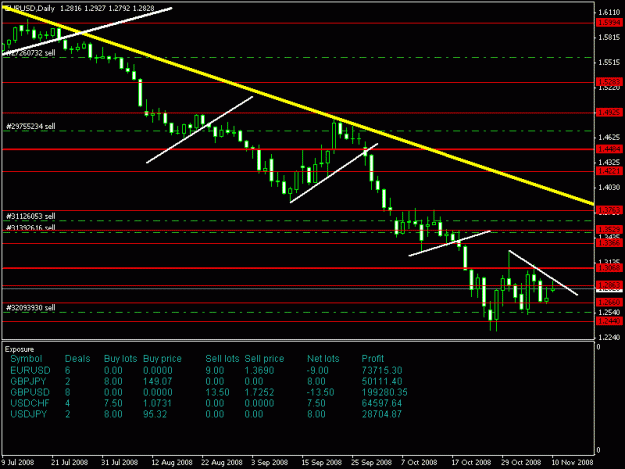Click the GBPUSD sell price 1.7252
The height and width of the screenshot is (469, 625).
click(259, 392)
